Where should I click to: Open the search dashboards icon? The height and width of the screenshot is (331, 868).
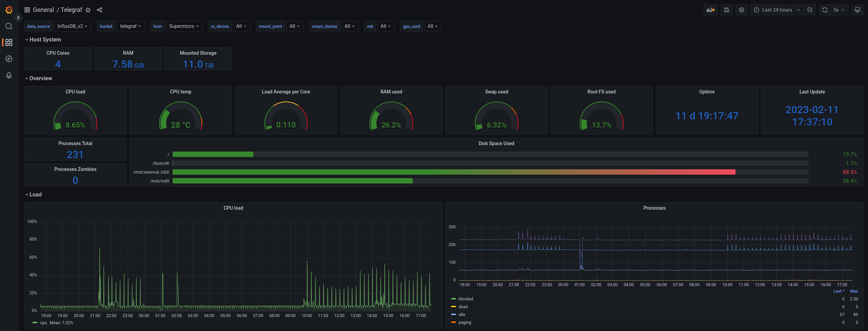[9, 26]
